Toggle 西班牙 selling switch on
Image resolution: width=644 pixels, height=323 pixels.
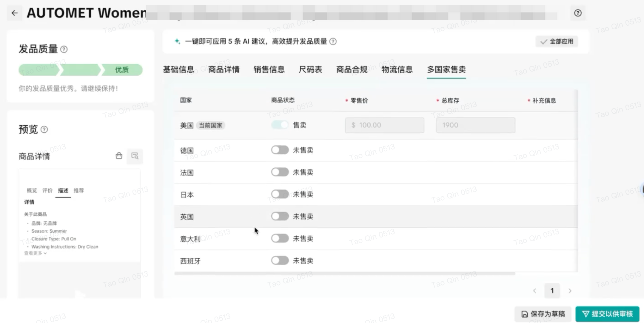[280, 260]
